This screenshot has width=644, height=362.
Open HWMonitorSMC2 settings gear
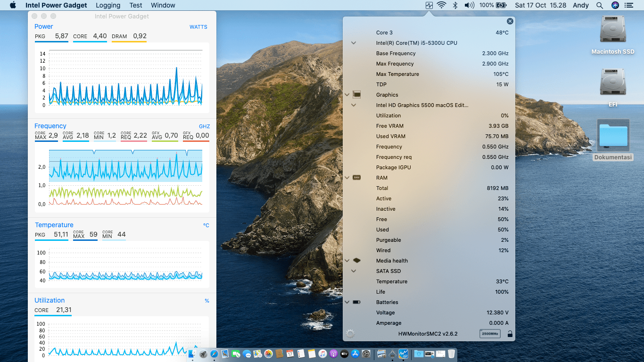350,334
